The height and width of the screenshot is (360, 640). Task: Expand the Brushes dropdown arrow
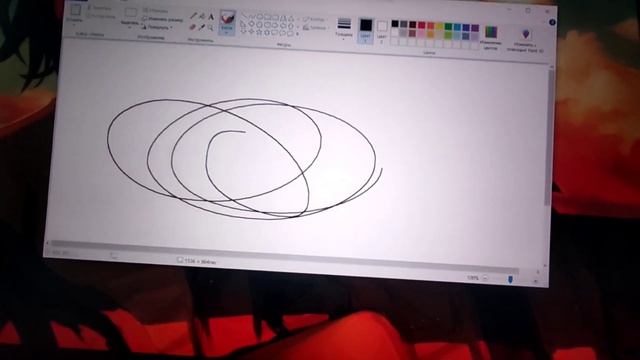click(x=227, y=31)
